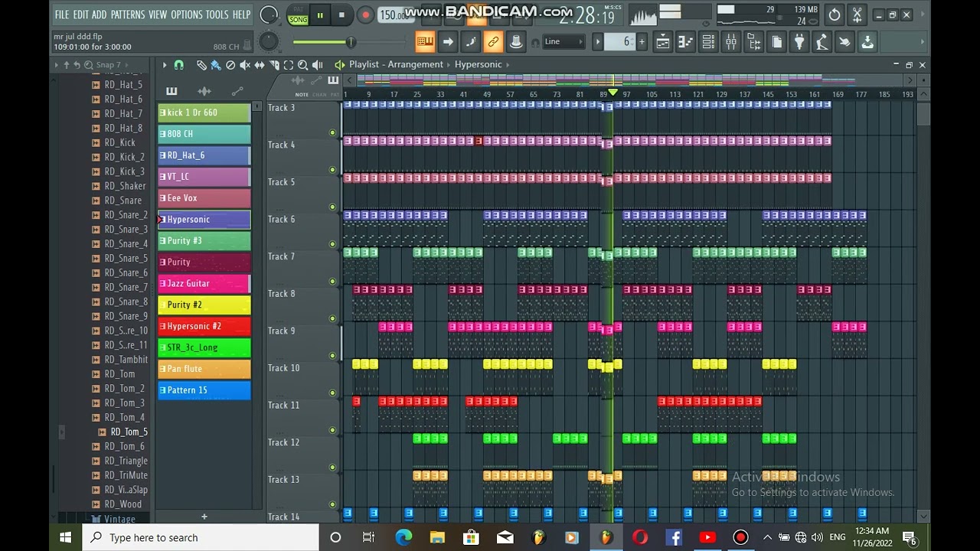
Task: Select the Zoom tool in Playlist toolbar
Action: pos(303,65)
